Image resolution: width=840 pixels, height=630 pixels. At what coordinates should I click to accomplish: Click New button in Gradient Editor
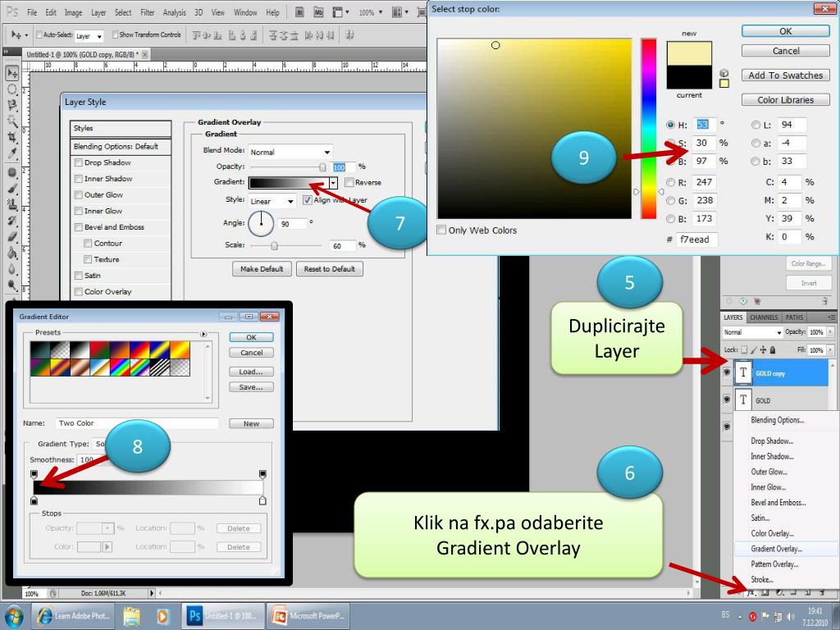click(x=251, y=423)
